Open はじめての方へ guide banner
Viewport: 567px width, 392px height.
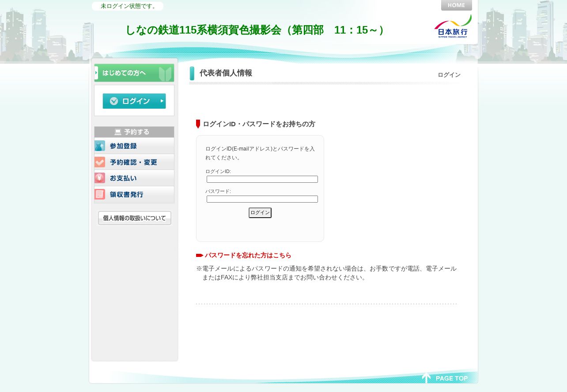pyautogui.click(x=134, y=73)
